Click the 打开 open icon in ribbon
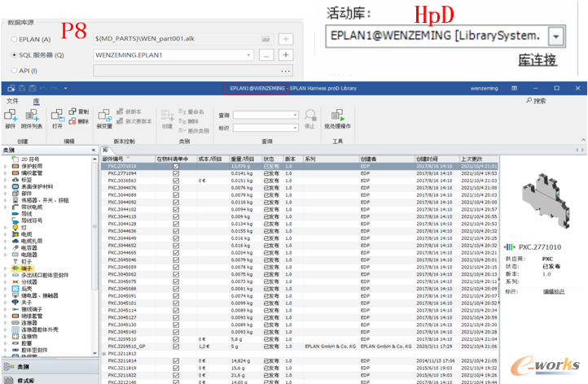588x384 pixels. coord(57,115)
